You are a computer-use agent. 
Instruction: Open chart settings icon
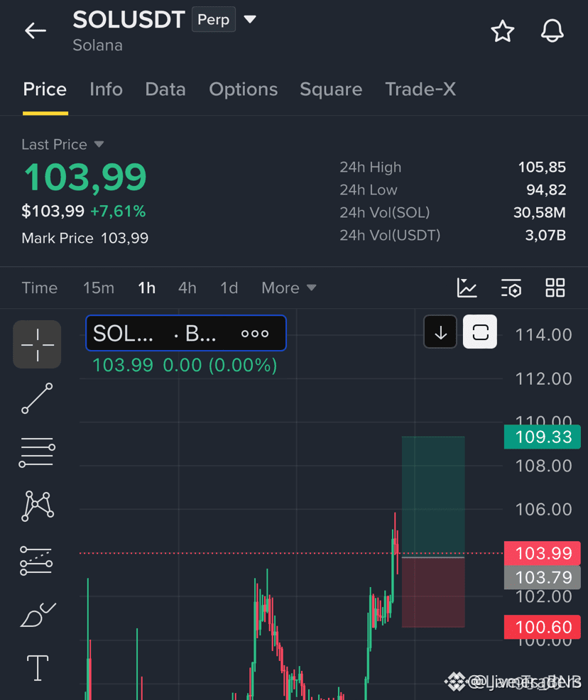coord(511,288)
